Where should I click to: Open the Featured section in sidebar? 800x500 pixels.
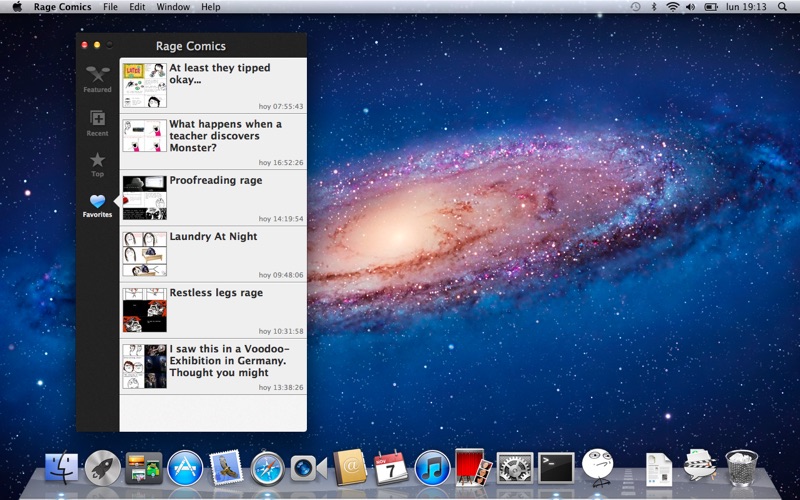point(97,78)
